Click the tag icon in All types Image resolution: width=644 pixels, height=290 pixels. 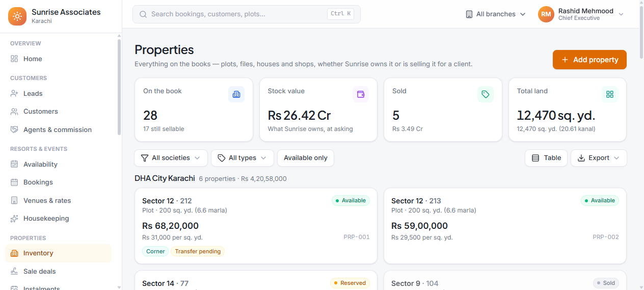(222, 158)
